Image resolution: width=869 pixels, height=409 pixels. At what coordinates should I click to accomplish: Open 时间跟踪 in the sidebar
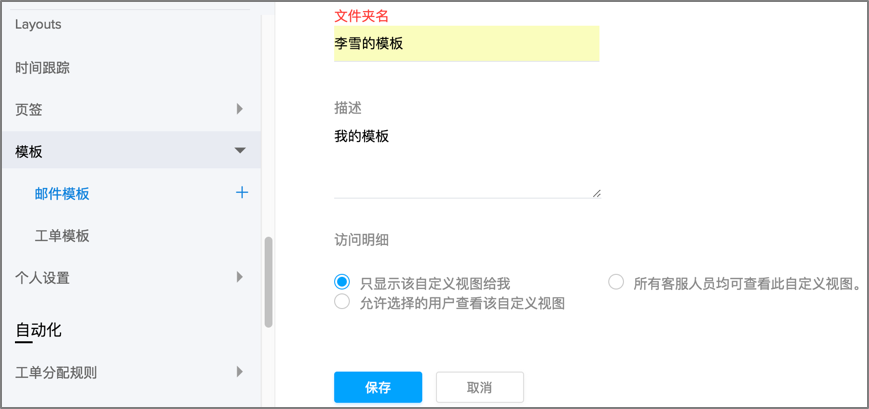click(x=42, y=68)
